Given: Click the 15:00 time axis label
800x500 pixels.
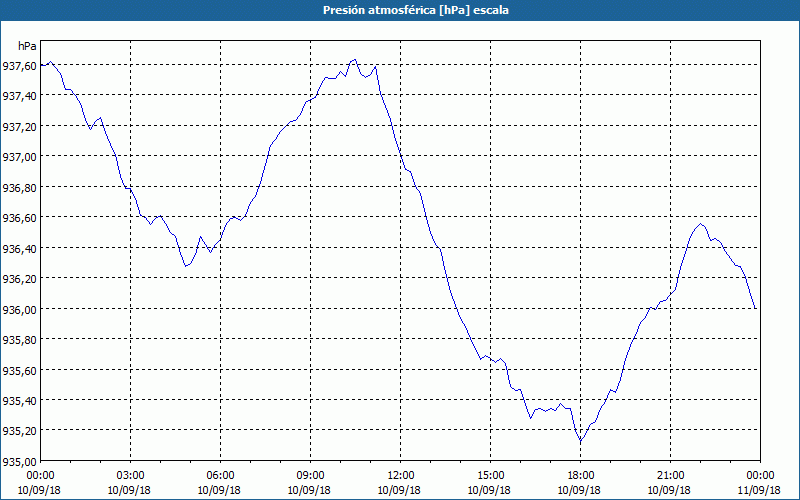Looking at the screenshot, I should pyautogui.click(x=490, y=476).
